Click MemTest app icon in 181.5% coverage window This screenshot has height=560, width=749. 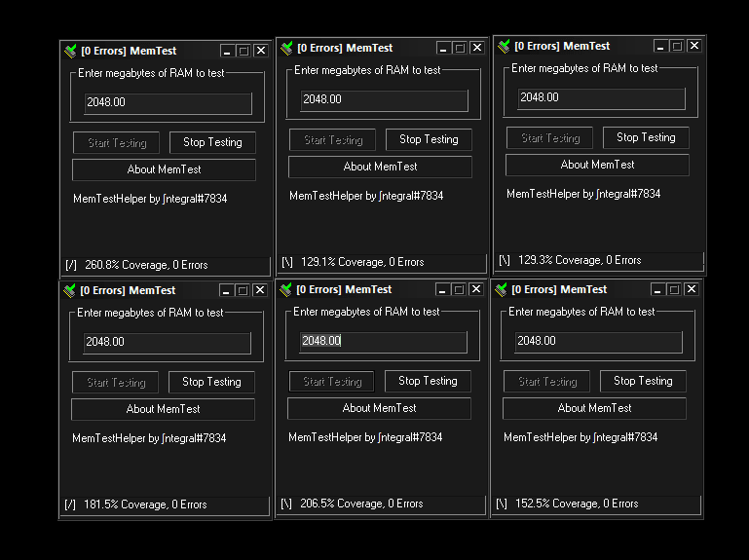[x=70, y=290]
